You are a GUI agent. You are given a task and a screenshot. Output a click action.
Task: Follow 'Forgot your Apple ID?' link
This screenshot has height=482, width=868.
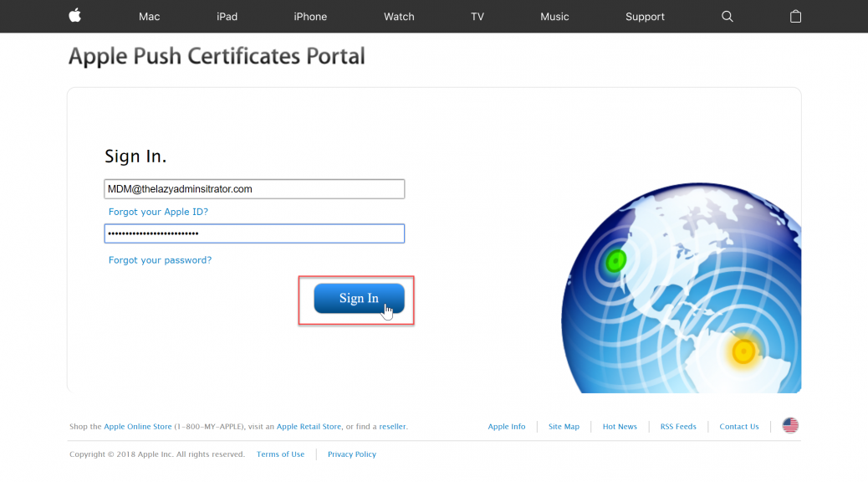coord(158,212)
